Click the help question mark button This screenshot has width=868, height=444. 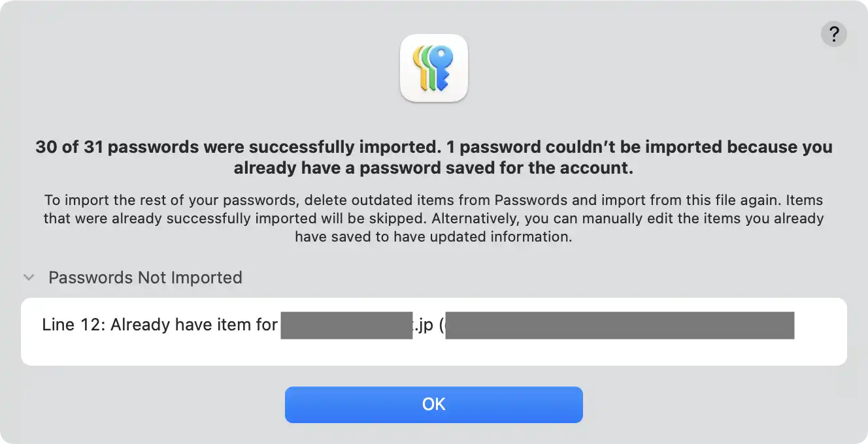(x=833, y=33)
